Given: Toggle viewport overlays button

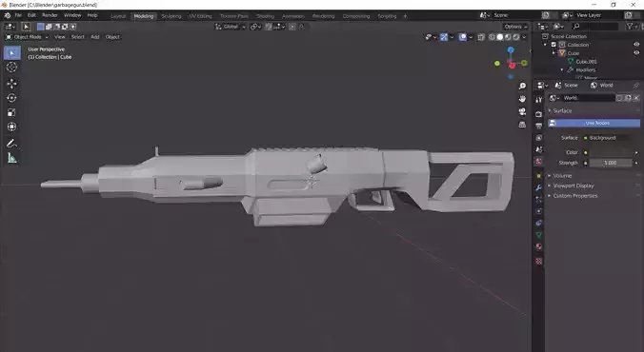Looking at the screenshot, I should click(x=463, y=37).
